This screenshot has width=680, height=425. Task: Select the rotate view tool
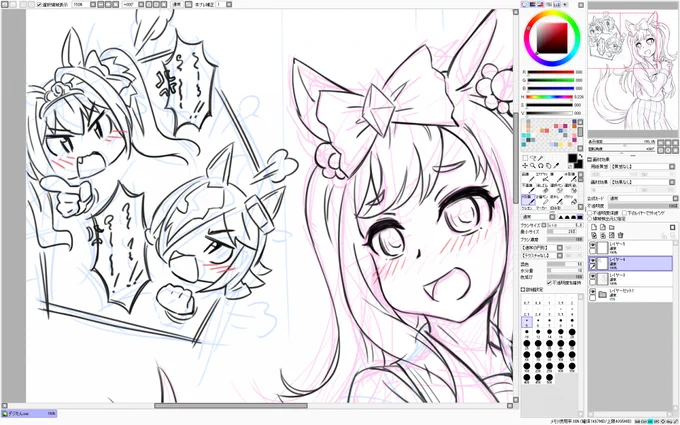tap(541, 166)
